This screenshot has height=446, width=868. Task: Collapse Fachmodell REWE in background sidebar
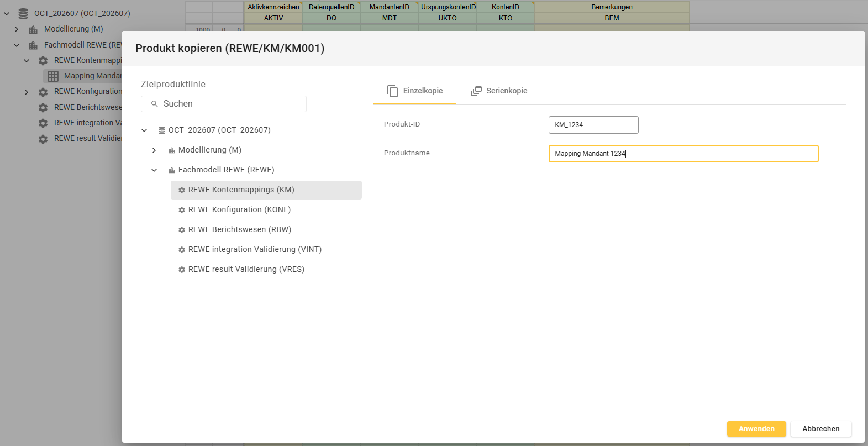pyautogui.click(x=17, y=45)
